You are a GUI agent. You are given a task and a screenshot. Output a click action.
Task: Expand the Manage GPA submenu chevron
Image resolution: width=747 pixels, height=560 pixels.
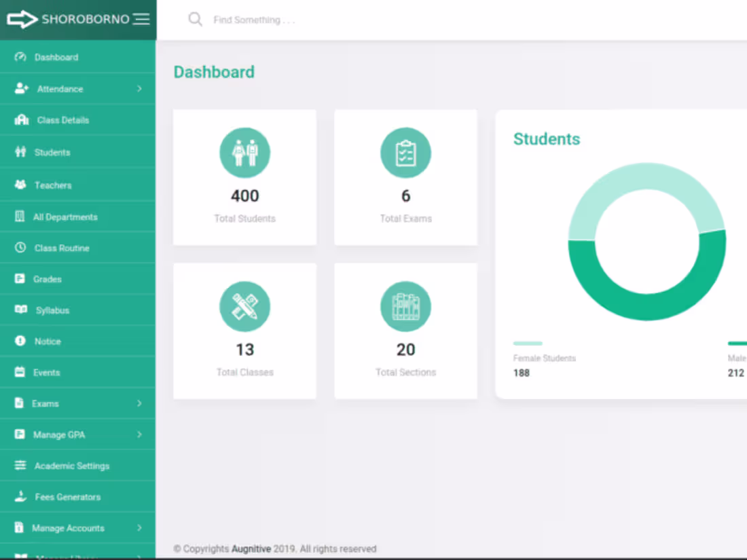pyautogui.click(x=139, y=434)
